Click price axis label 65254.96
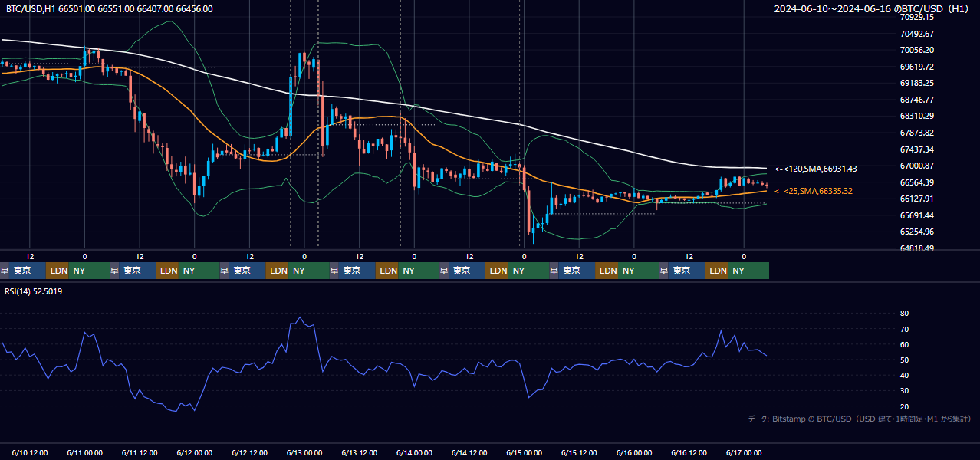Screen dimensions: 980x460 pyautogui.click(x=916, y=232)
